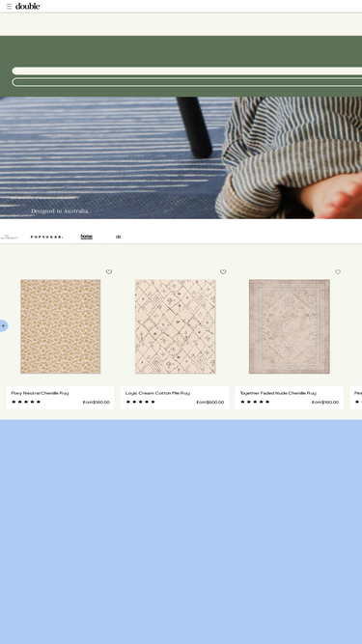Image resolution: width=362 pixels, height=644 pixels.
Task: Click the Designed in Australia caption
Action: point(60,211)
